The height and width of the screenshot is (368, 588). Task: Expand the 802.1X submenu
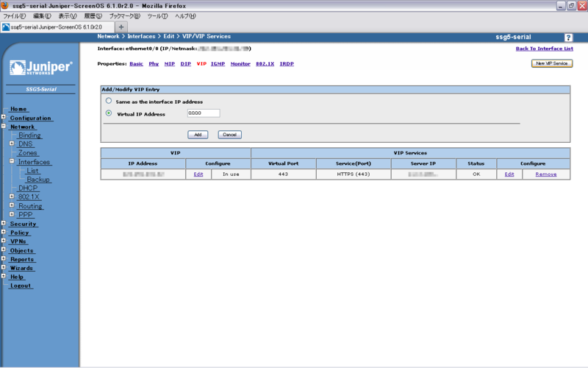(x=12, y=197)
